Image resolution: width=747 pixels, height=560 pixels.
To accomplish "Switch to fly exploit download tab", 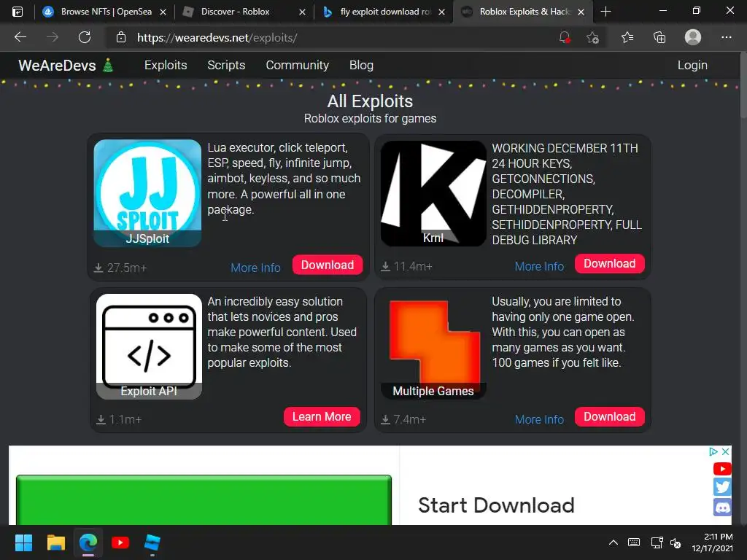I will (383, 12).
